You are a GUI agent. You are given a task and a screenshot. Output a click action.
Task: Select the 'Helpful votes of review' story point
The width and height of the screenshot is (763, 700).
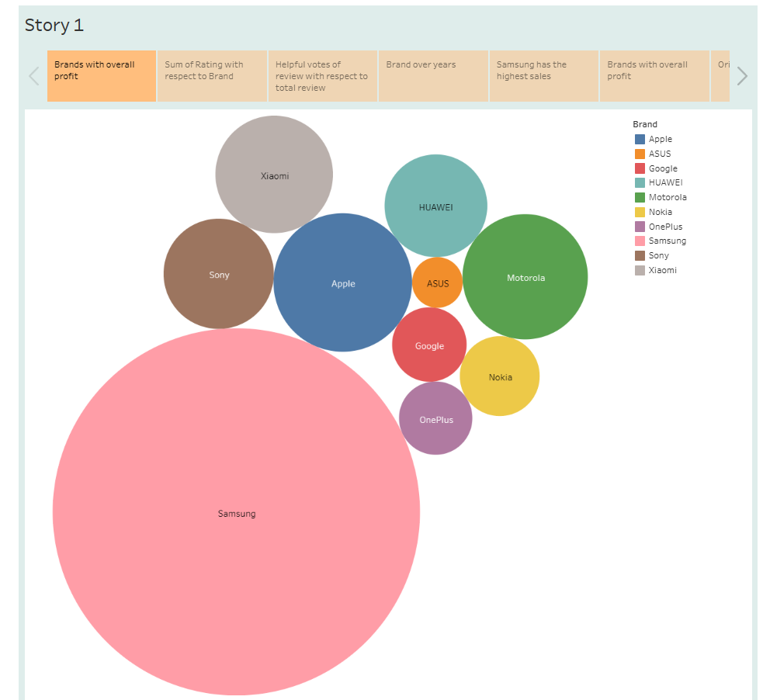322,75
